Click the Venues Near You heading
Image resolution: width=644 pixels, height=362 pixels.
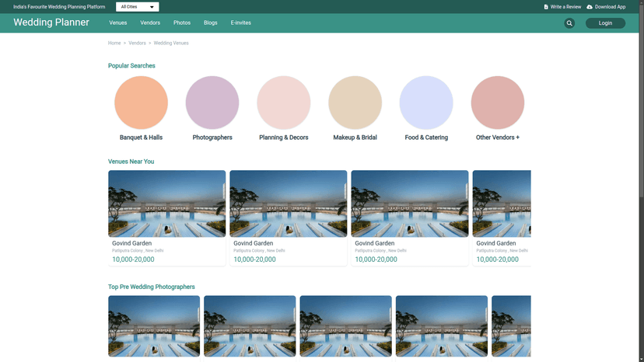click(131, 162)
